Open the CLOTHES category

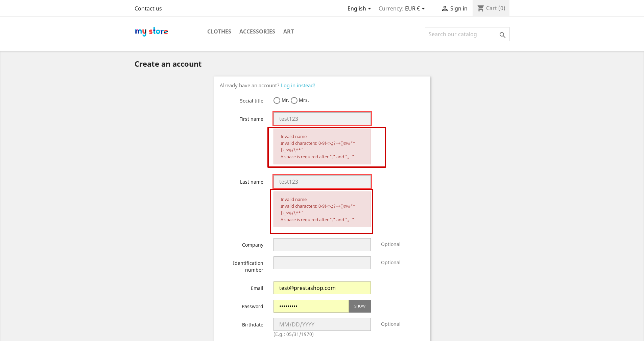(219, 31)
